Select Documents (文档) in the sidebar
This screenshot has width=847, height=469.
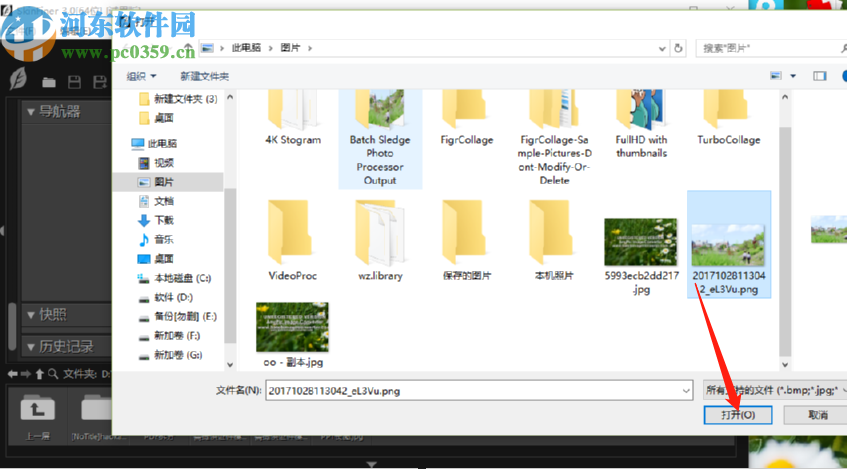(156, 201)
